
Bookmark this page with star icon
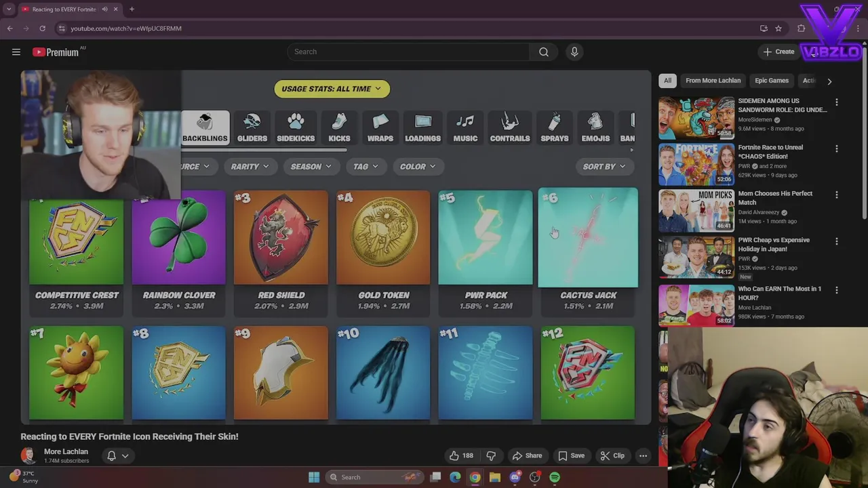(x=778, y=28)
